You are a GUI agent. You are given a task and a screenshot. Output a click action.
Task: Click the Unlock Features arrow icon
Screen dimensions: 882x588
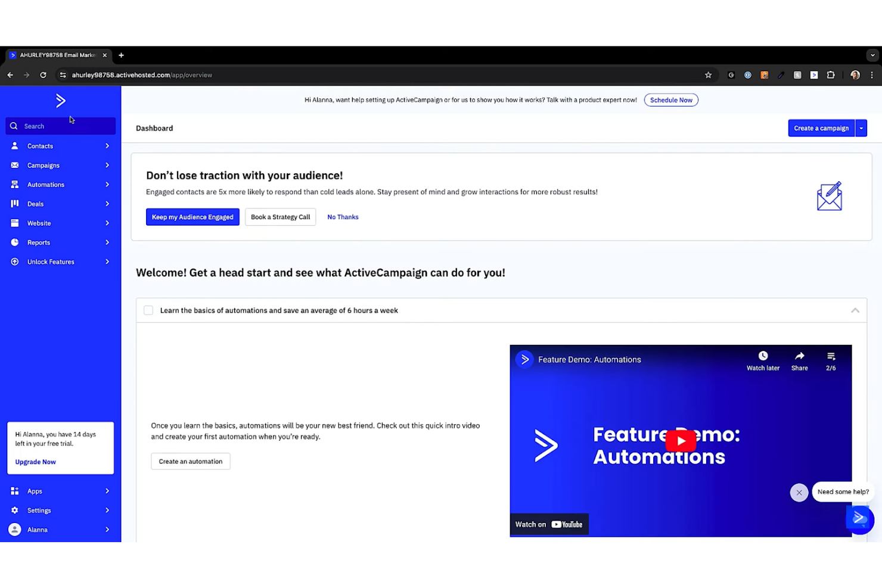pos(15,262)
